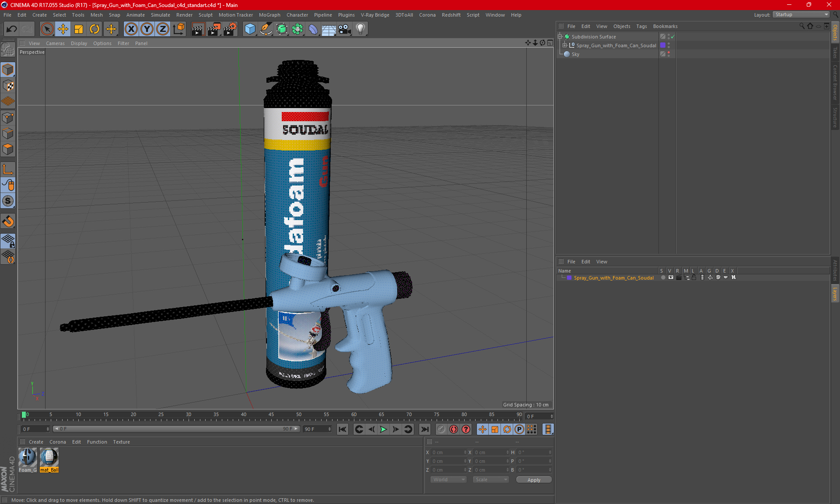This screenshot has width=840, height=504.
Task: Open the spline pen tool
Action: pos(266,29)
